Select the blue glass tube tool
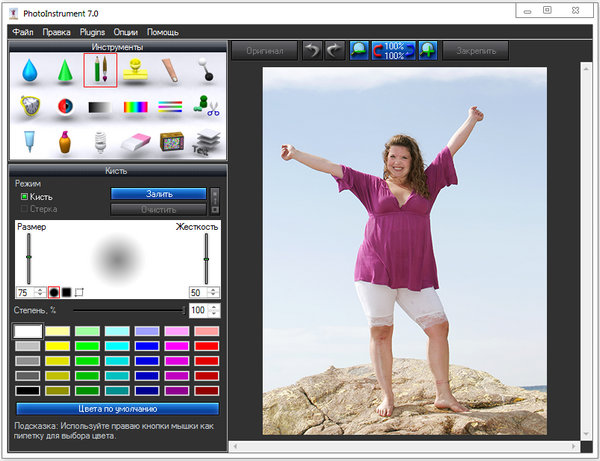Viewport: 600px width, 461px height. (x=29, y=142)
